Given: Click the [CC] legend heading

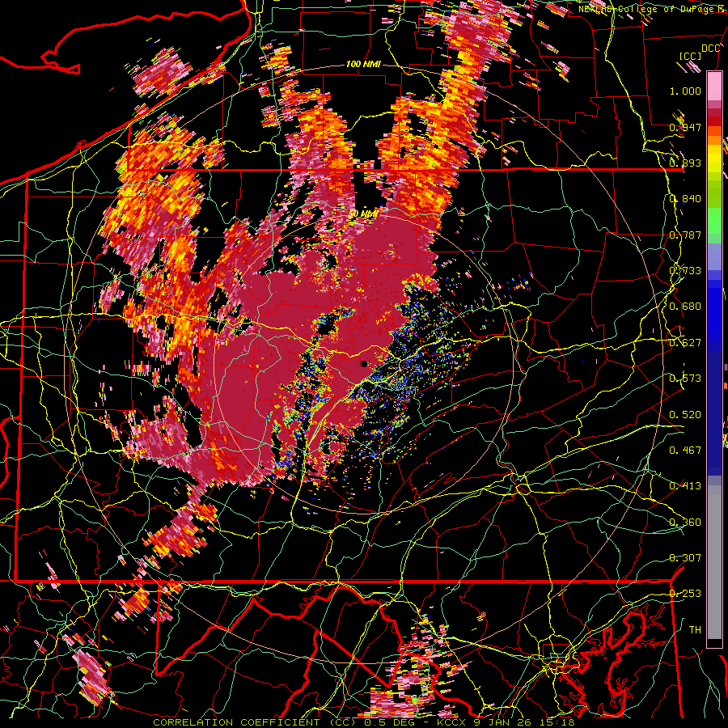Looking at the screenshot, I should [x=691, y=57].
